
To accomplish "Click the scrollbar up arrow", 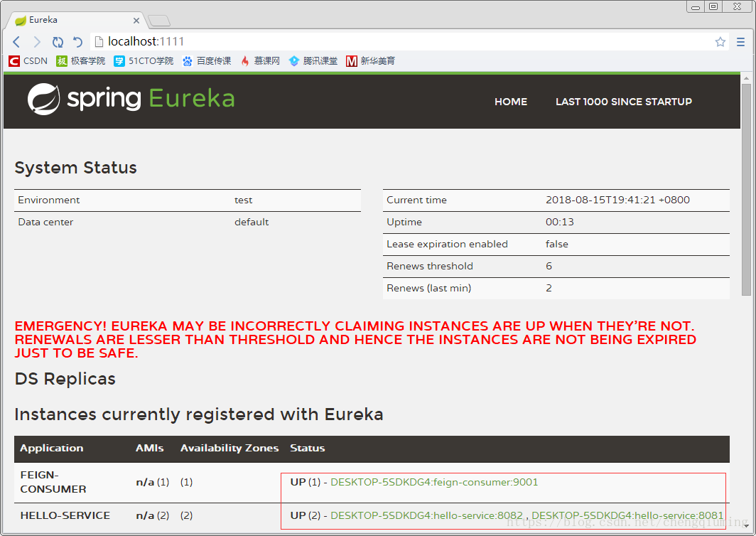I will coord(746,78).
